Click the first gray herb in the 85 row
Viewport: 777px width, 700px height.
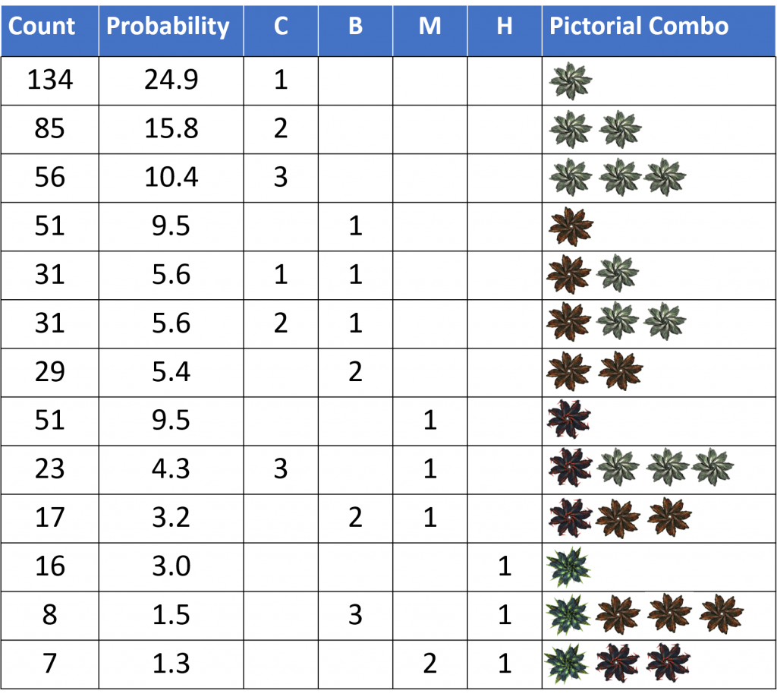tap(571, 129)
